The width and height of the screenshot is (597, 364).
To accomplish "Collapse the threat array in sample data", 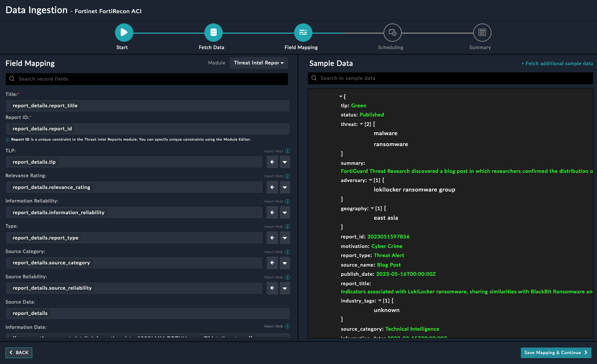I will tap(361, 124).
